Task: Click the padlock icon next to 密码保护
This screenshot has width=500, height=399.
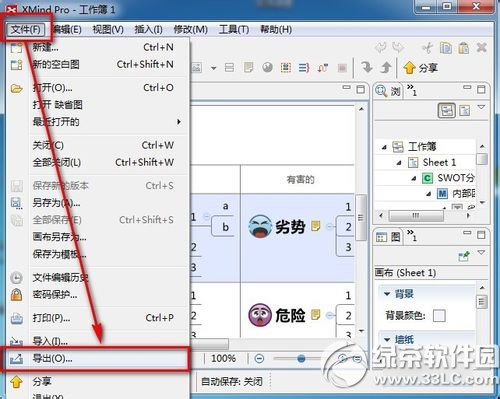Action: [16, 295]
